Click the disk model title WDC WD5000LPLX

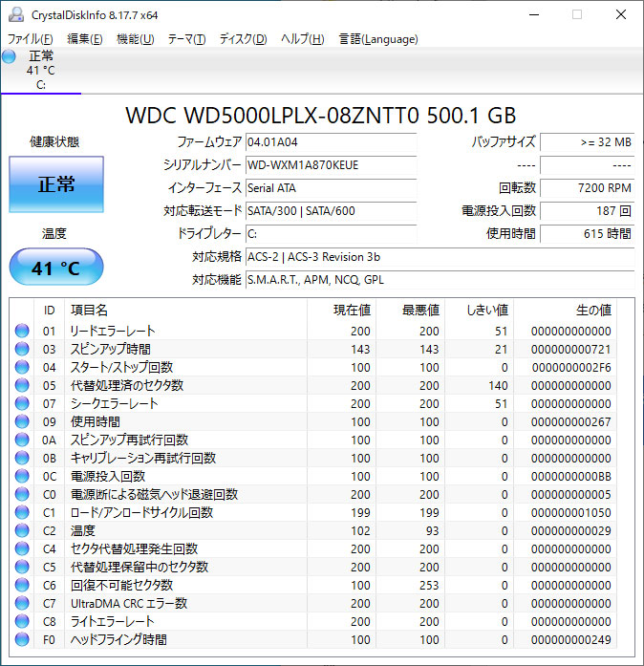pos(321,116)
